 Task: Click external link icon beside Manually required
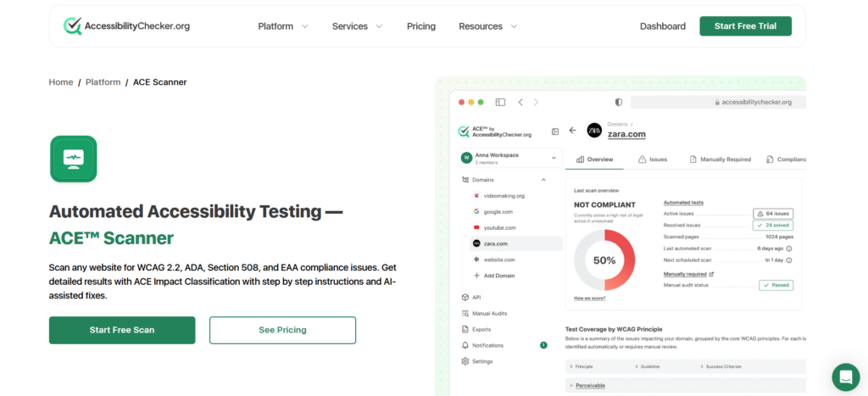click(x=711, y=274)
